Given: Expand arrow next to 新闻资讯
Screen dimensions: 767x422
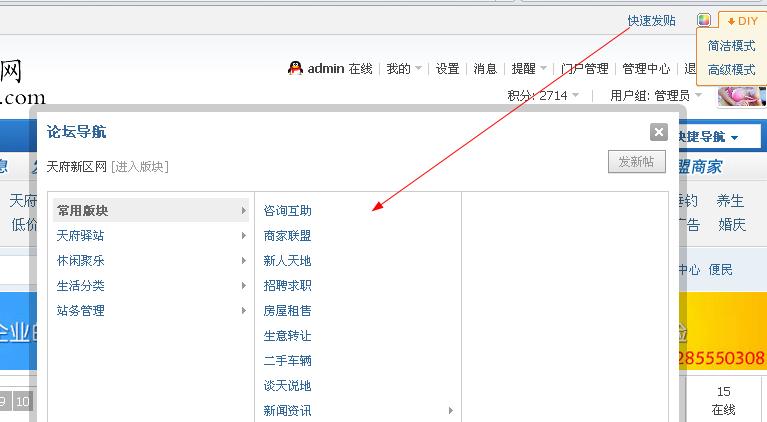Looking at the screenshot, I should 451,410.
